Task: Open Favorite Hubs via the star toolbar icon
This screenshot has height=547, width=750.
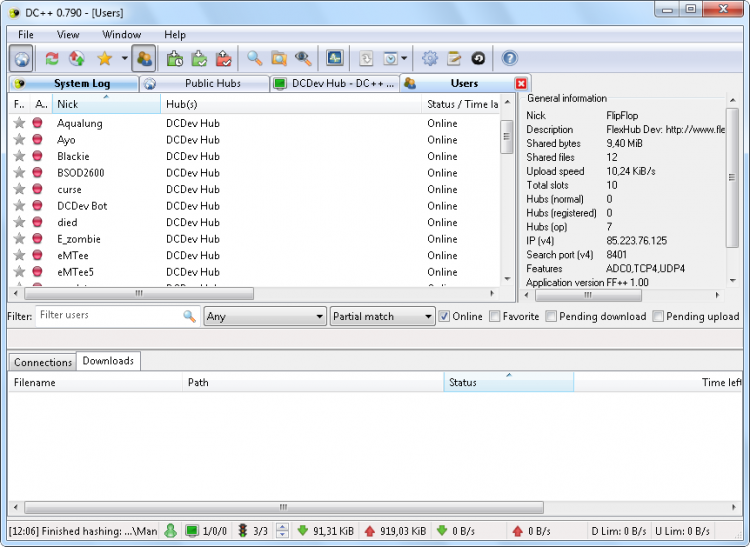Action: [x=104, y=58]
